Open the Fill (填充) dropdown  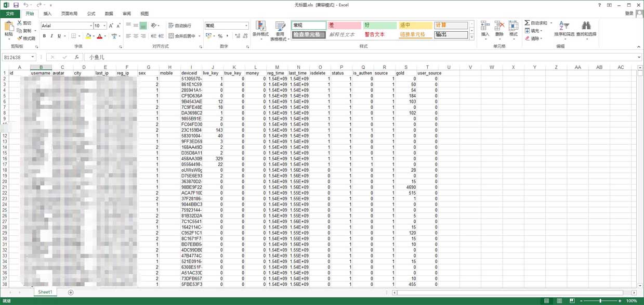tap(534, 31)
